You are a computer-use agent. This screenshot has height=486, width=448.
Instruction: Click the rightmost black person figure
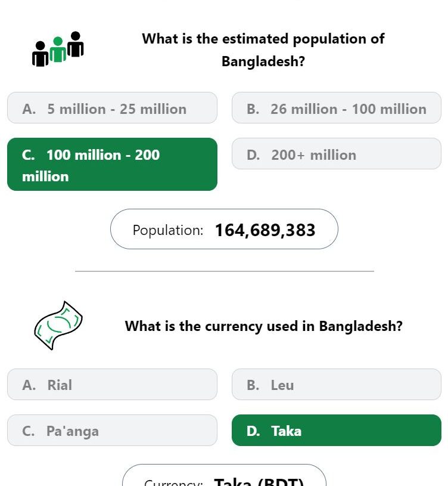click(76, 44)
